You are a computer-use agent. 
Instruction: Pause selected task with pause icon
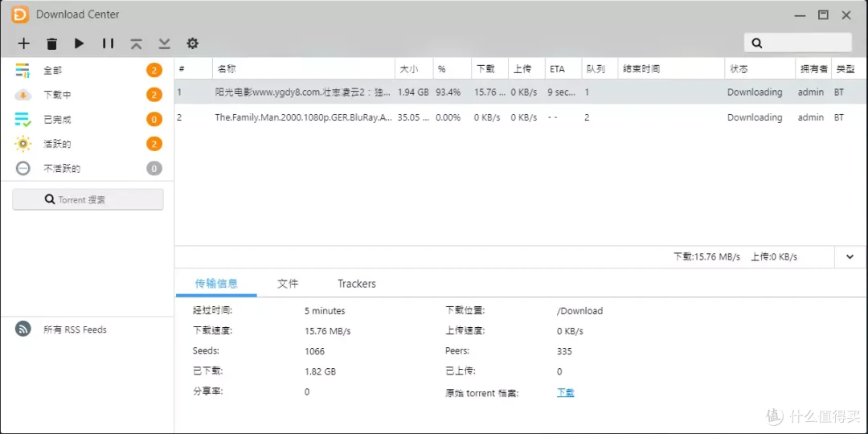pos(108,43)
